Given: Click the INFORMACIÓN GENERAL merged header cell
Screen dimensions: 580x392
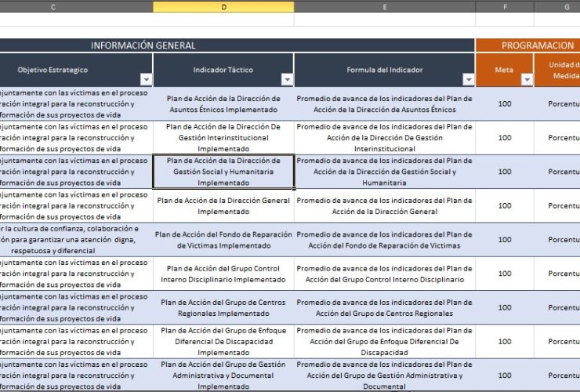Looking at the screenshot, I should pyautogui.click(x=237, y=45).
